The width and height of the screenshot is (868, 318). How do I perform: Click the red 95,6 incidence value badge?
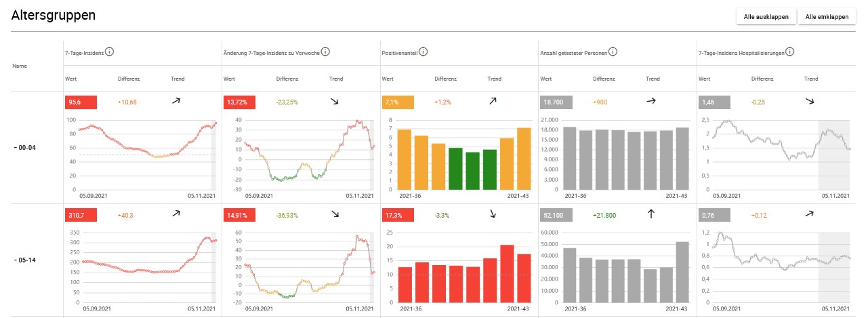coord(81,102)
